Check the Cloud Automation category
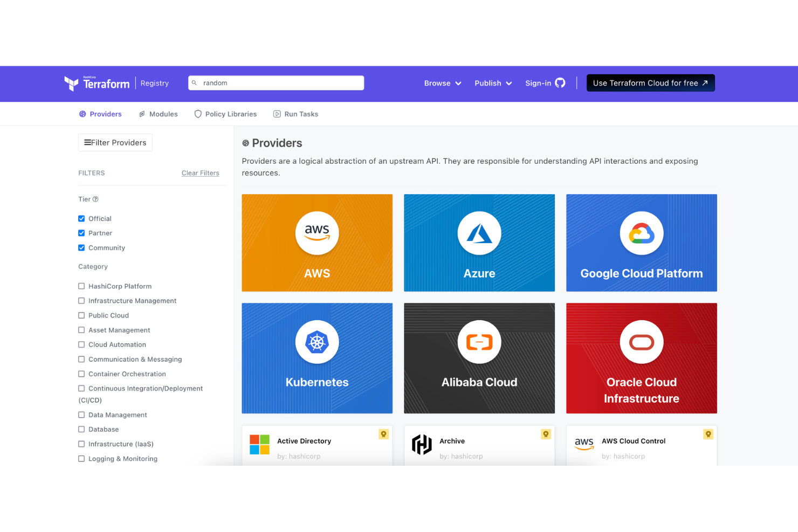The height and width of the screenshot is (532, 798). [x=81, y=345]
